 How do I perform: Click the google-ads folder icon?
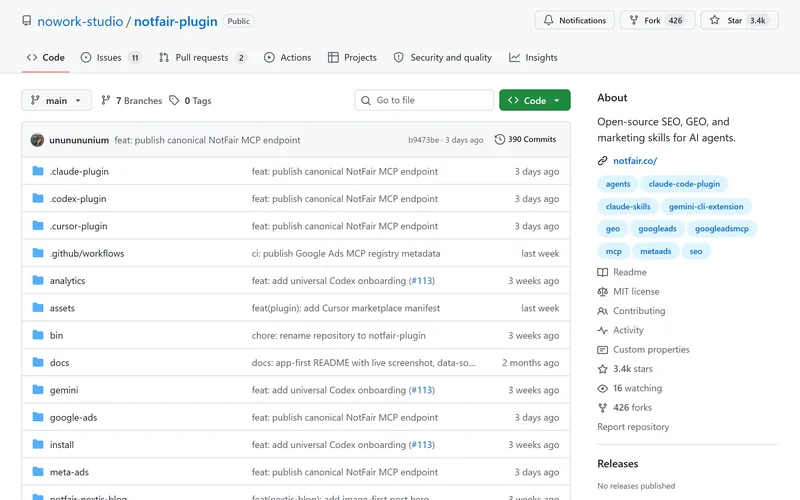pos(38,417)
